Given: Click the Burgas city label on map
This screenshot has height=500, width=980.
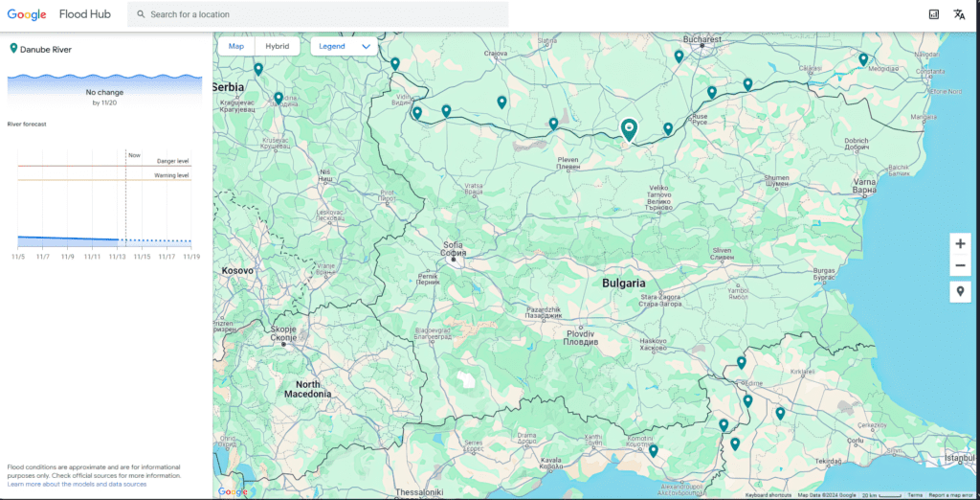Looking at the screenshot, I should [x=823, y=273].
